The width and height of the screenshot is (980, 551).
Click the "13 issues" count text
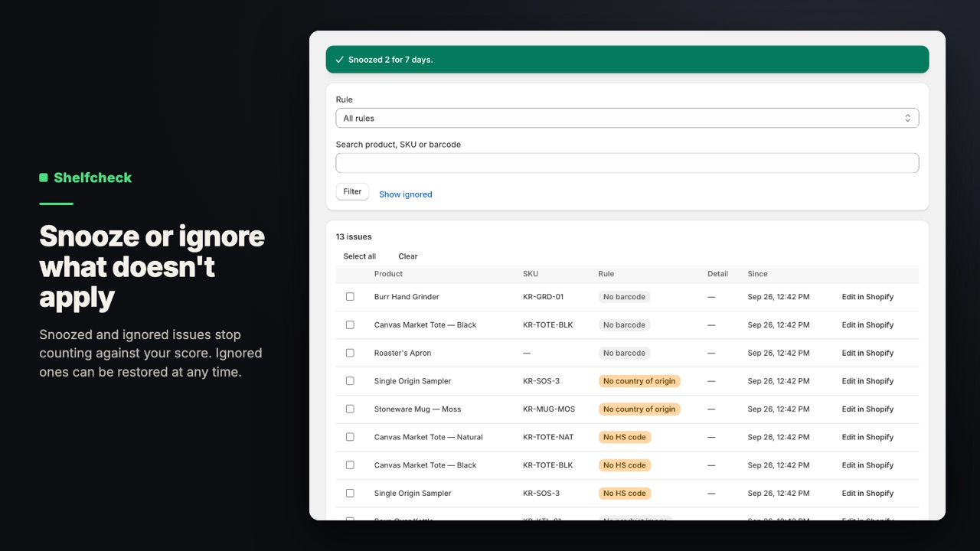click(x=354, y=237)
